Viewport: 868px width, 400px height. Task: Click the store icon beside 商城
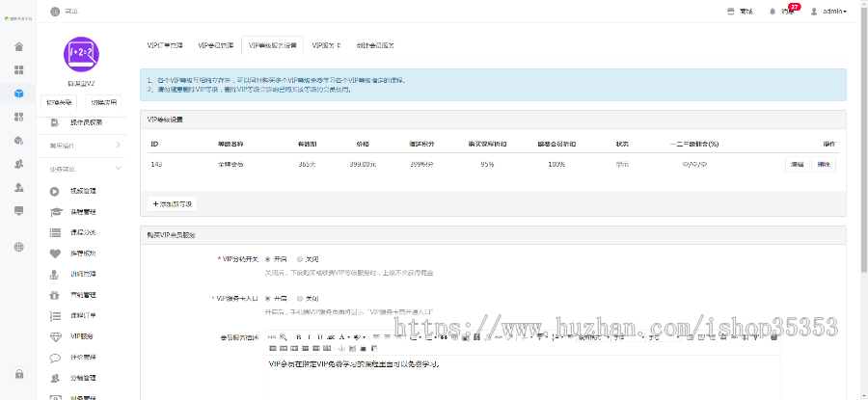[731, 11]
